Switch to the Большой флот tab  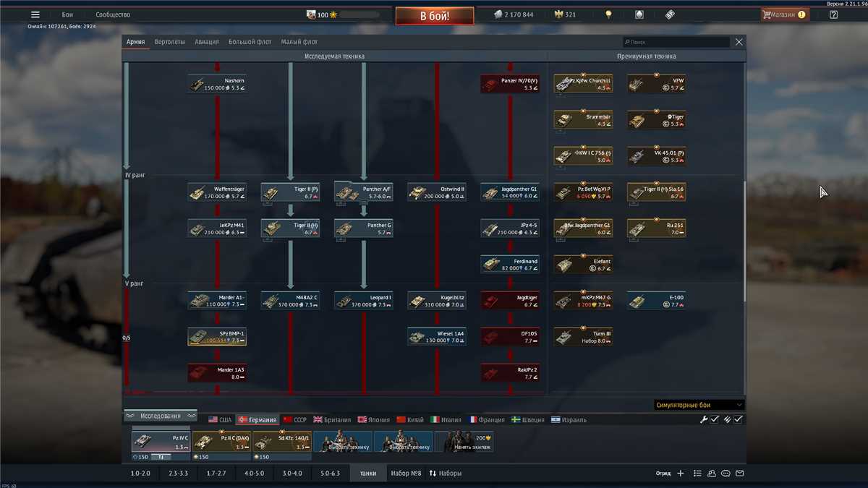click(250, 42)
